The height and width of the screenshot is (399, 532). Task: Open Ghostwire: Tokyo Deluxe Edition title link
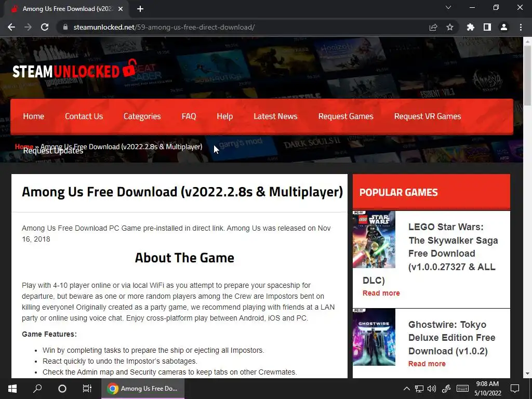pyautogui.click(x=451, y=338)
